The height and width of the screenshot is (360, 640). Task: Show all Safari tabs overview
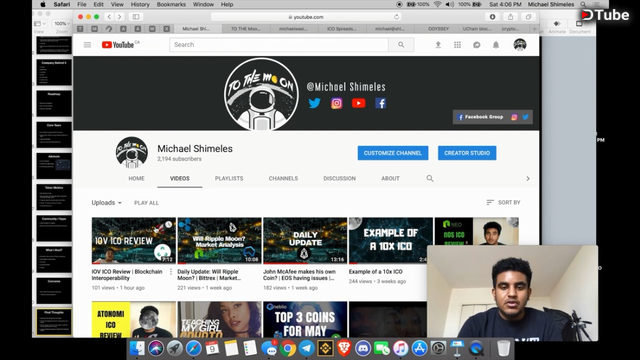(x=529, y=17)
